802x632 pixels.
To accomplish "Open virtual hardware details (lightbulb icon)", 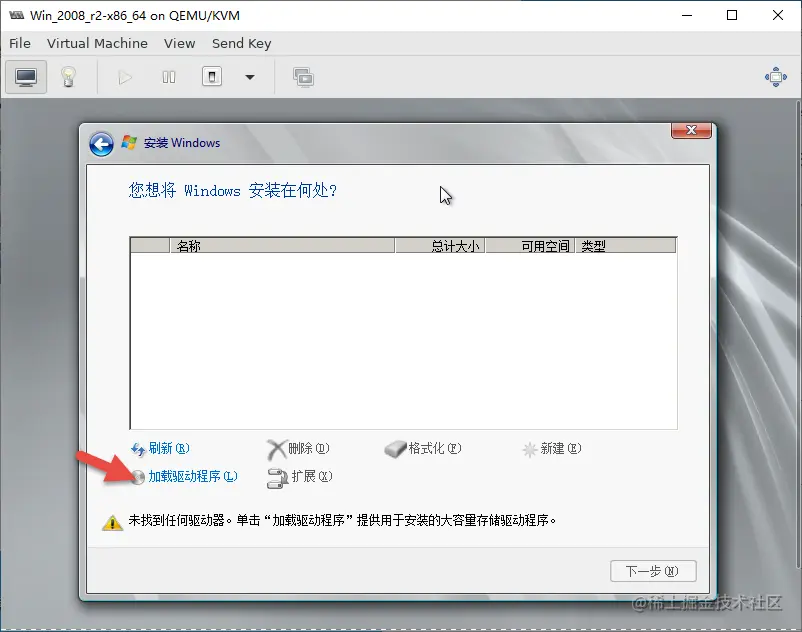I will pyautogui.click(x=69, y=77).
